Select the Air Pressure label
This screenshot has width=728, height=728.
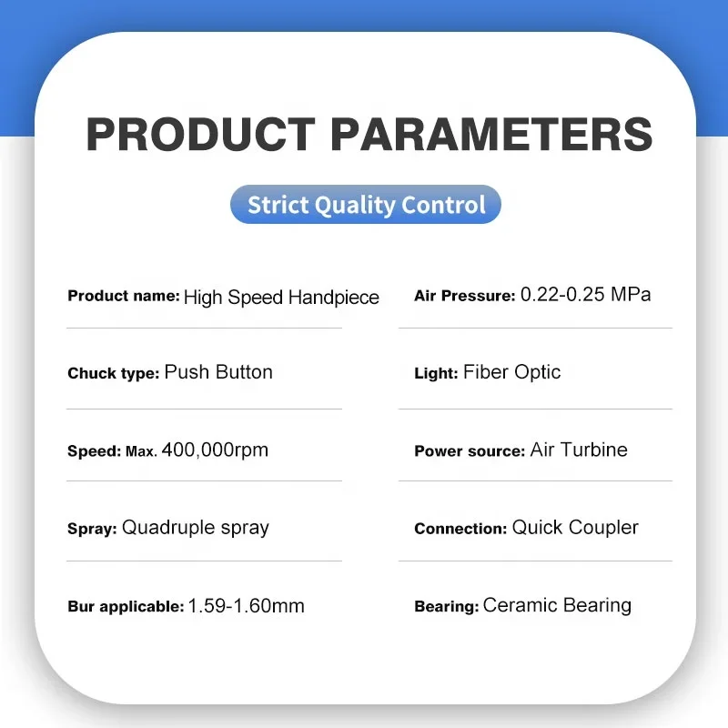point(464,296)
